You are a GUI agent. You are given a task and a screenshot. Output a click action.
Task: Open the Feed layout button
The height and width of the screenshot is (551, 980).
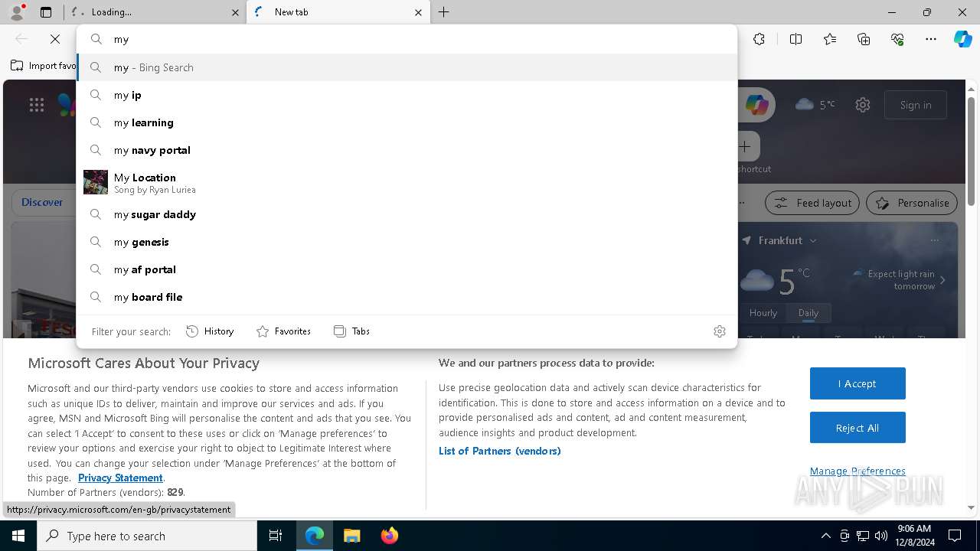tap(812, 203)
